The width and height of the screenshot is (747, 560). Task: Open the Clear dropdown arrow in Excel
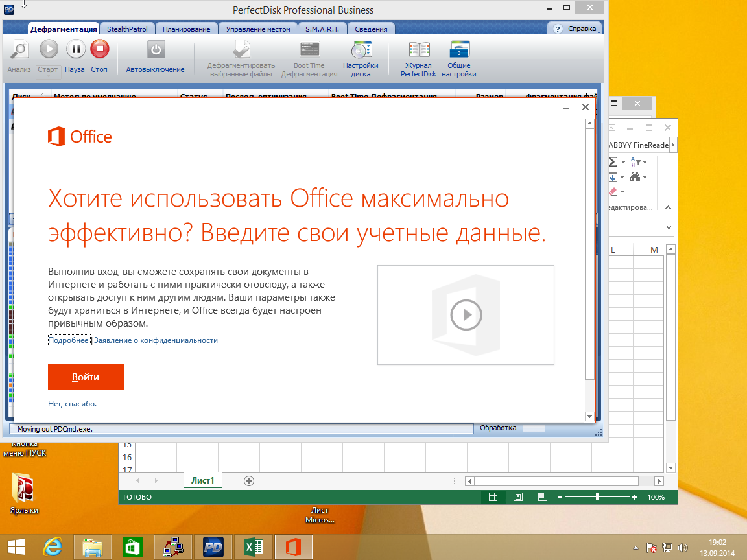(x=622, y=192)
